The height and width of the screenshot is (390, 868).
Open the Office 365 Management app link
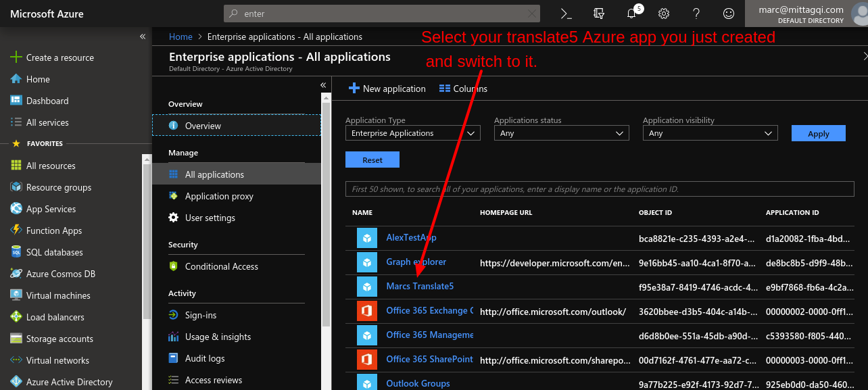point(429,335)
